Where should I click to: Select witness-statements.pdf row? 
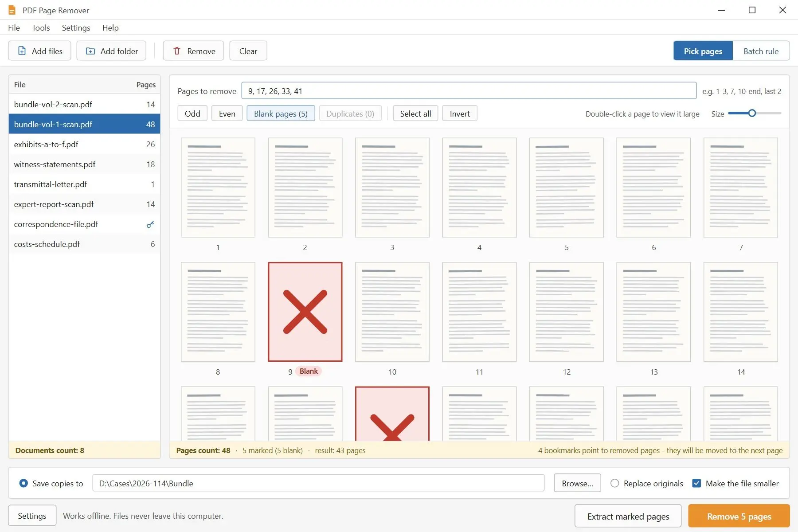pyautogui.click(x=84, y=164)
